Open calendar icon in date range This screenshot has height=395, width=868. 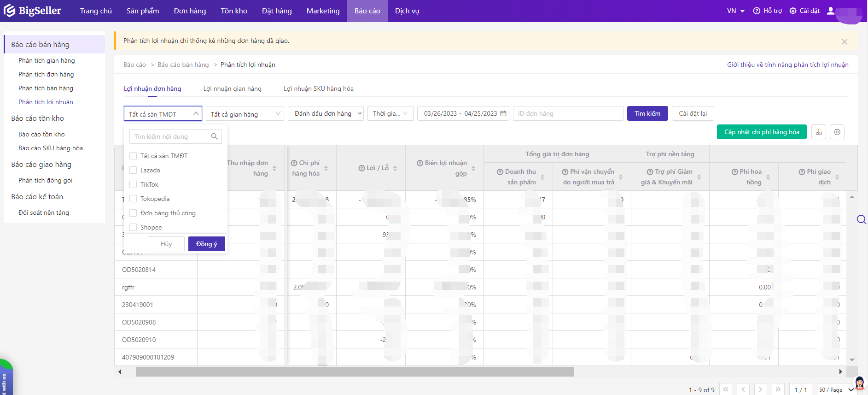503,114
